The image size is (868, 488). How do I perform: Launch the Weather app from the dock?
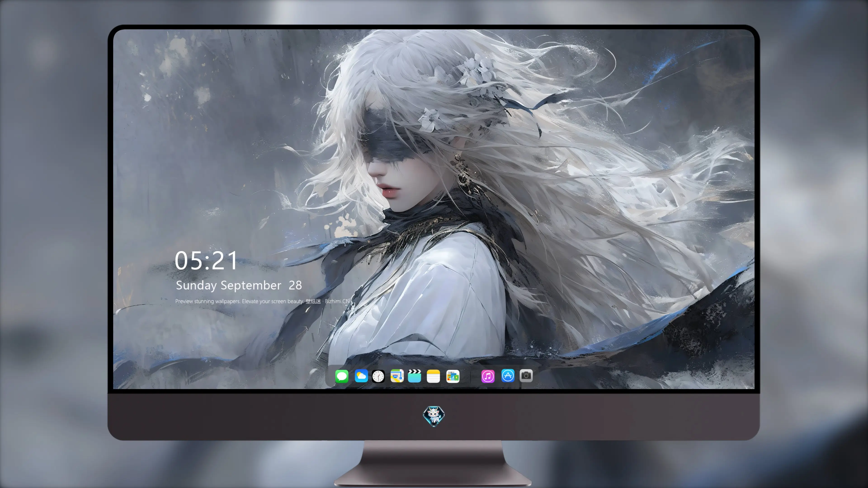(x=361, y=376)
